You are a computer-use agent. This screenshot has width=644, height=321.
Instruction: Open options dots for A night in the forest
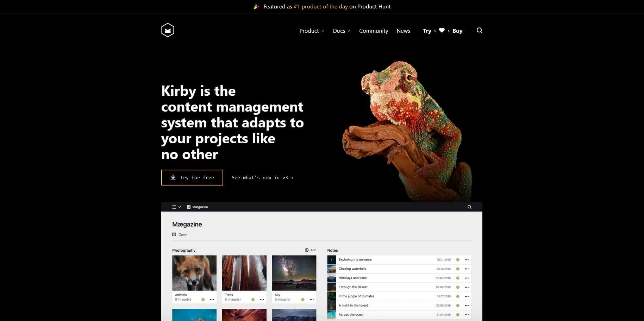coord(467,306)
